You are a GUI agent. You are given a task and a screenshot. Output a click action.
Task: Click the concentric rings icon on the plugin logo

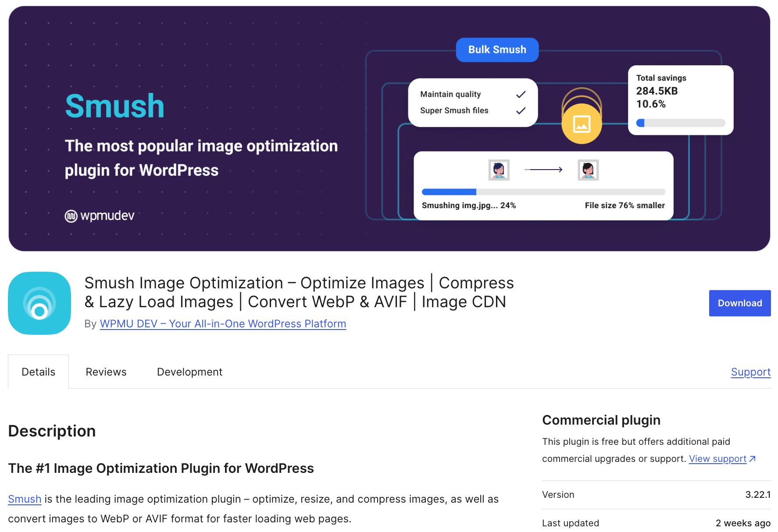[40, 305]
